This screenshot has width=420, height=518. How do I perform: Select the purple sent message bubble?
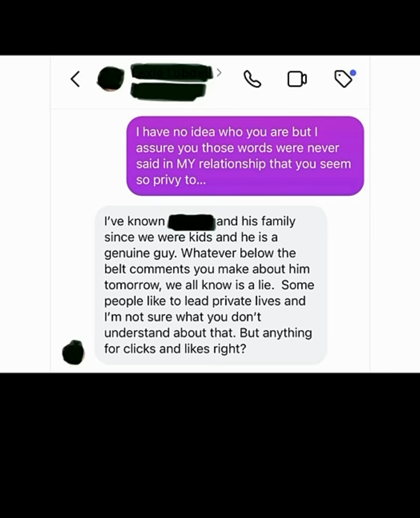point(245,156)
